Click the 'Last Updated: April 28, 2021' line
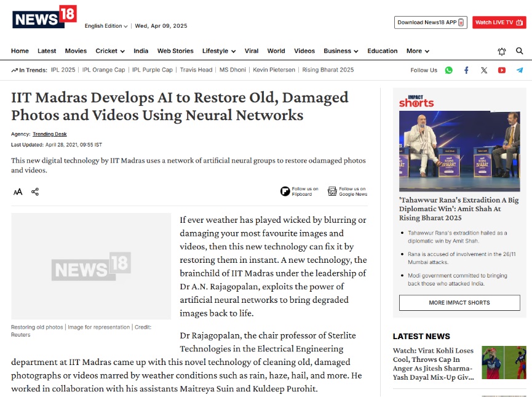Screen dimensions: 532x397 57,145
